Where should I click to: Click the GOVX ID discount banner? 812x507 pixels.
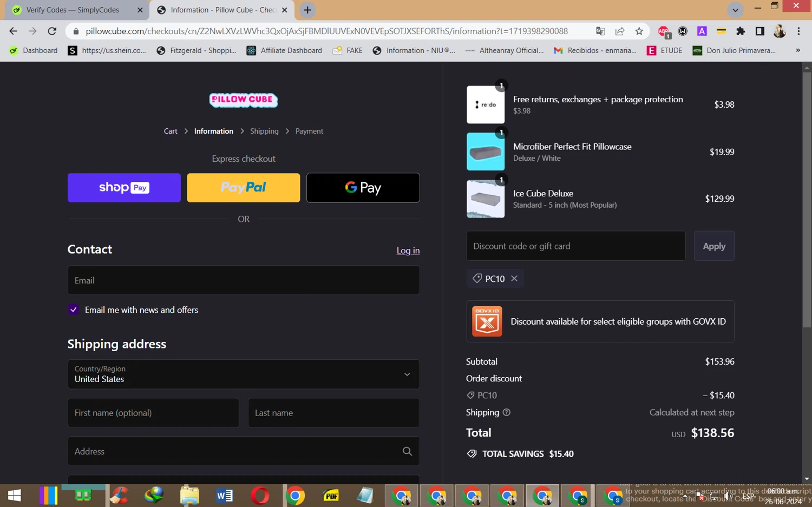(x=600, y=321)
